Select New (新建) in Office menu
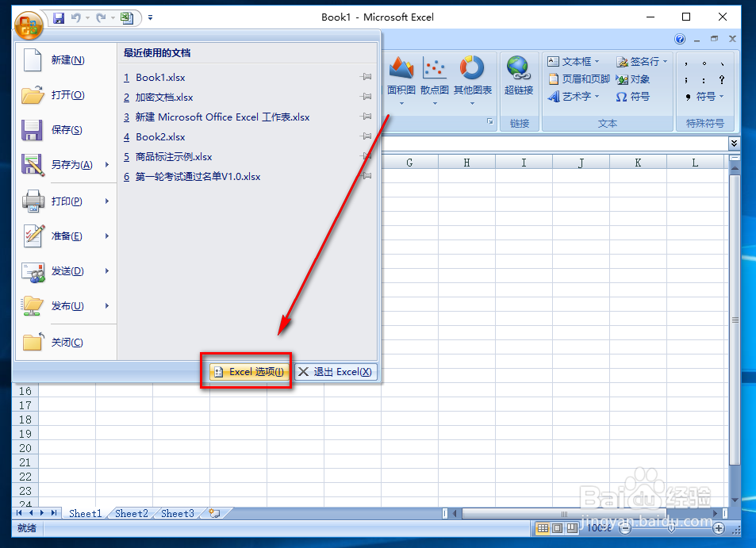 (x=66, y=60)
